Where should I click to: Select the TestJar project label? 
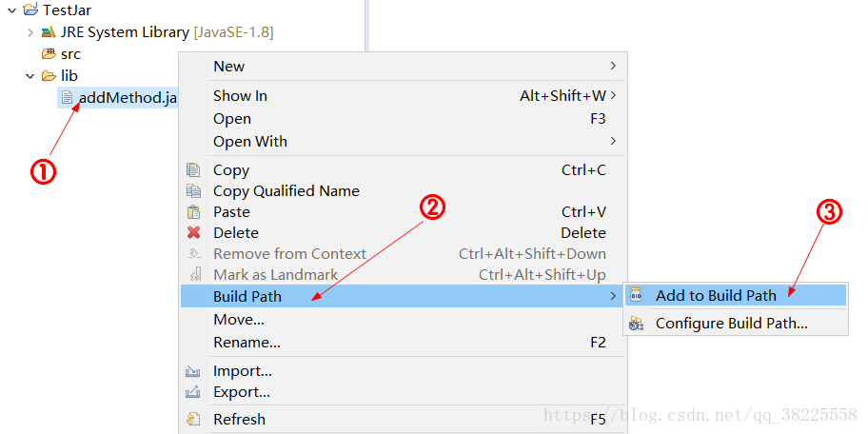click(x=67, y=10)
